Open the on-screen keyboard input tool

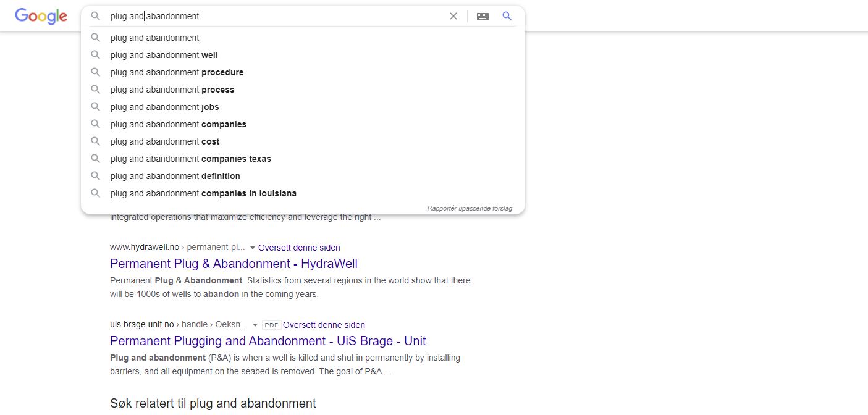point(482,16)
